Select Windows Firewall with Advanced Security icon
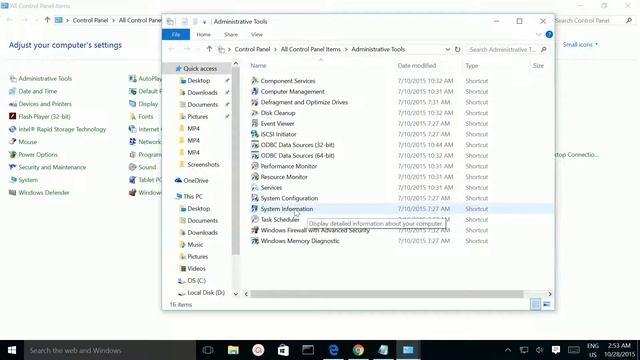Viewport: 640px width, 360px height. pyautogui.click(x=255, y=230)
